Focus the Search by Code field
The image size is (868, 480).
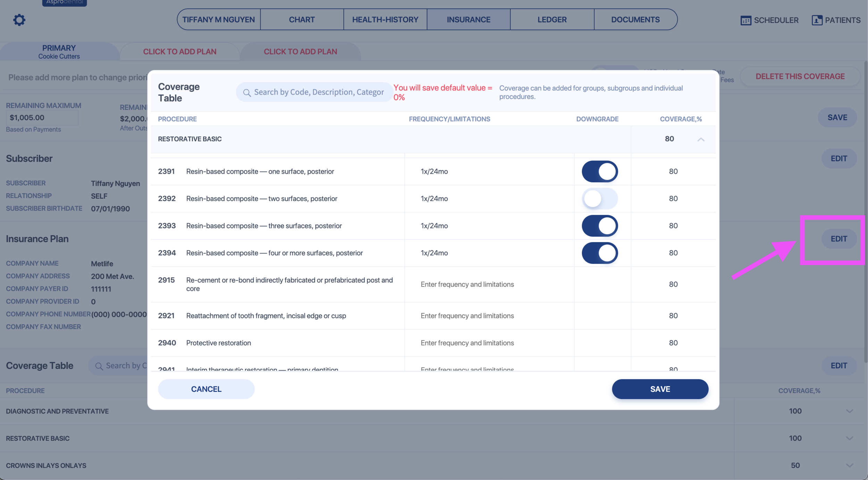[x=318, y=92]
